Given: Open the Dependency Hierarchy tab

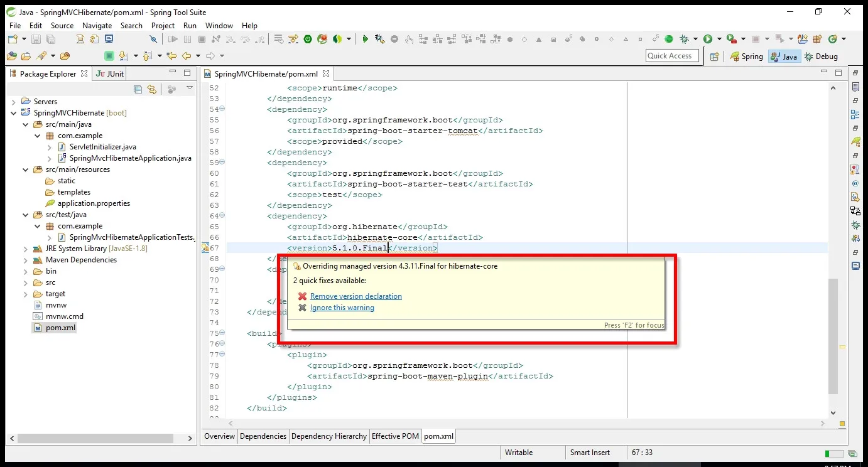Looking at the screenshot, I should point(329,436).
